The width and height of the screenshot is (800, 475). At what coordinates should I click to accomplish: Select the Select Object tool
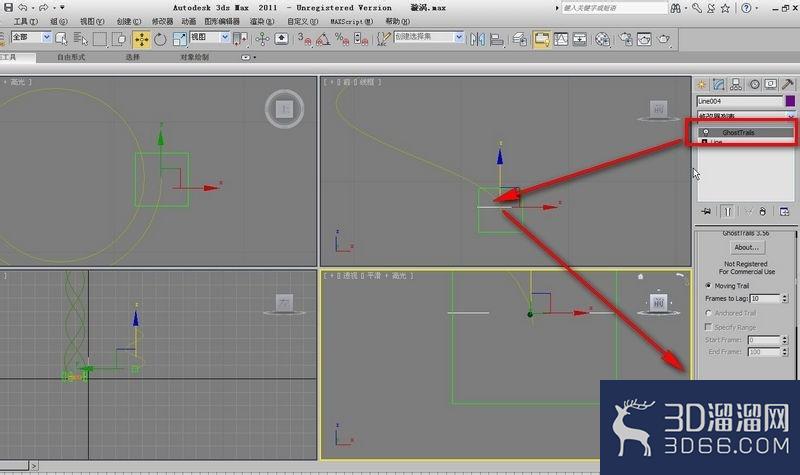coord(61,39)
